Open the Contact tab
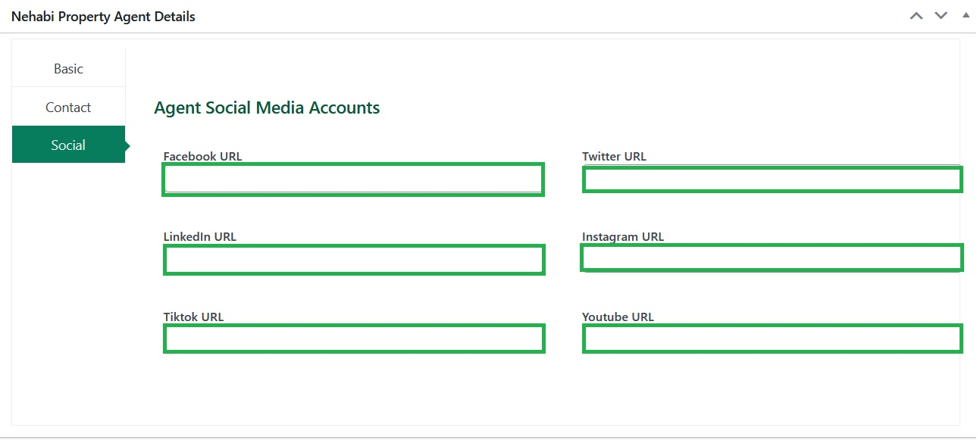 68,107
